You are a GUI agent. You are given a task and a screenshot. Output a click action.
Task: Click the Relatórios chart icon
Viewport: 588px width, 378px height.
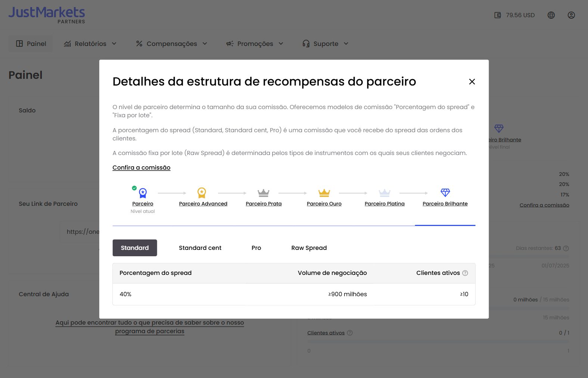click(67, 44)
